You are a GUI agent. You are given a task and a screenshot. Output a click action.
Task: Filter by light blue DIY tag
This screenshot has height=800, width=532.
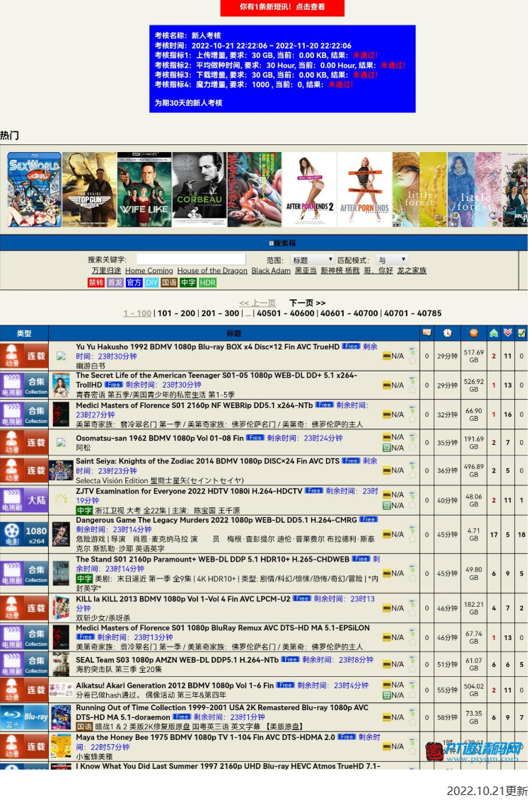pyautogui.click(x=151, y=283)
